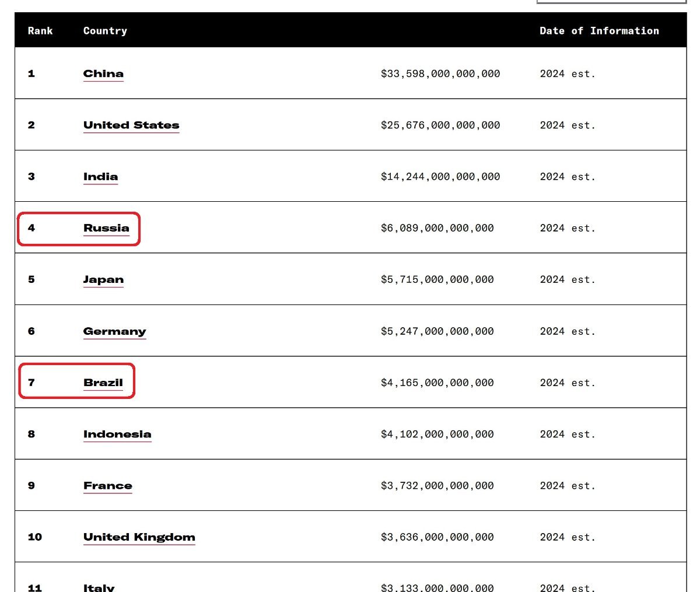Open the Germany country link
This screenshot has height=592, width=700.
tap(114, 331)
